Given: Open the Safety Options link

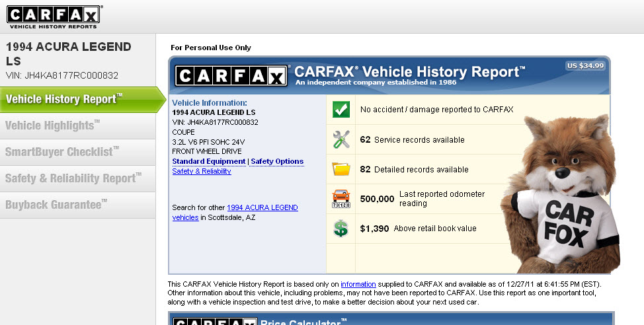Looking at the screenshot, I should point(277,161).
